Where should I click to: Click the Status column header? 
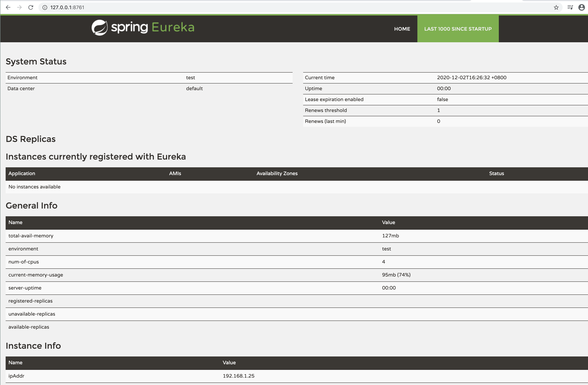click(496, 173)
